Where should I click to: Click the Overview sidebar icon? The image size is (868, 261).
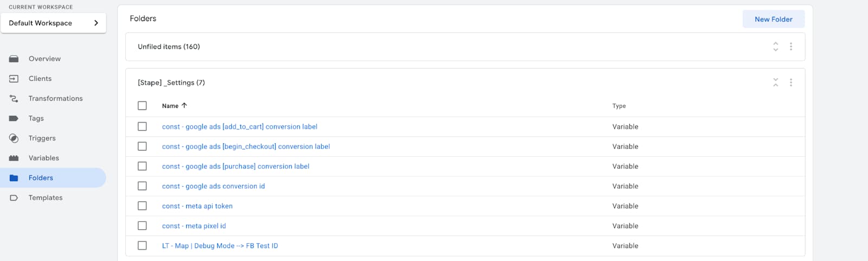[14, 59]
